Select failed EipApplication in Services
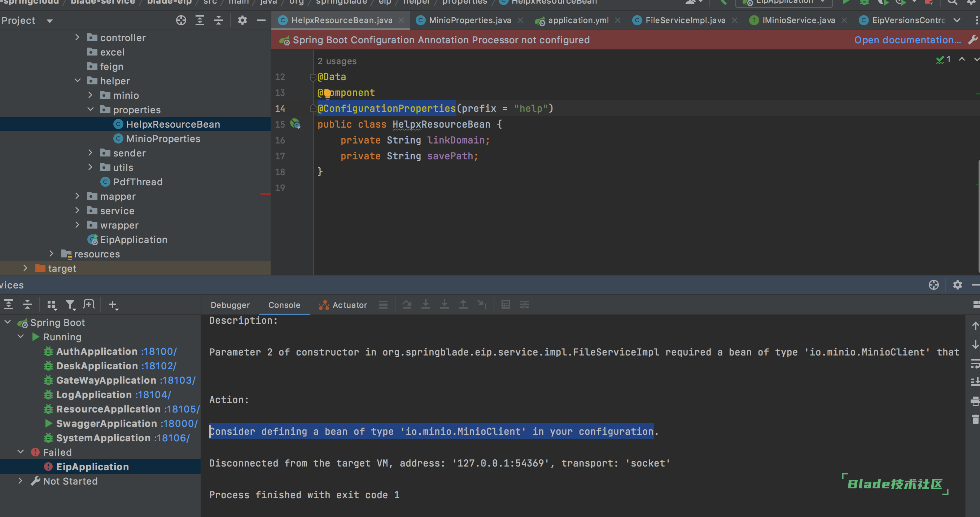Image resolution: width=980 pixels, height=517 pixels. click(x=92, y=467)
